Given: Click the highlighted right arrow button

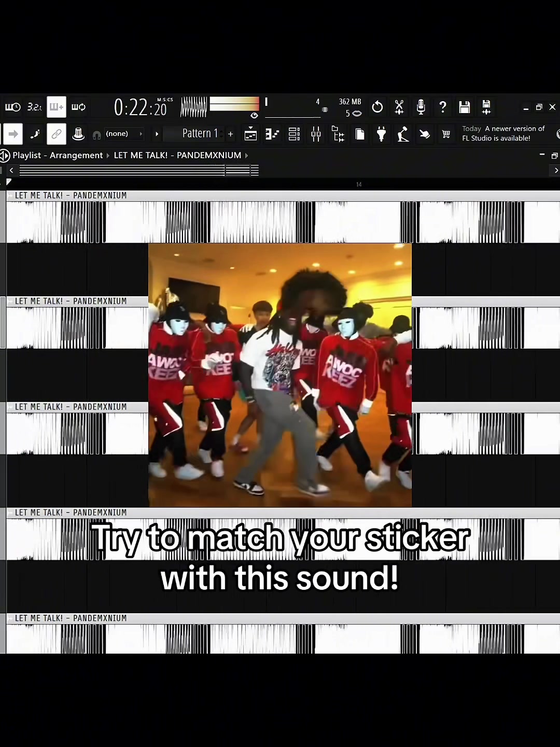Looking at the screenshot, I should [13, 134].
